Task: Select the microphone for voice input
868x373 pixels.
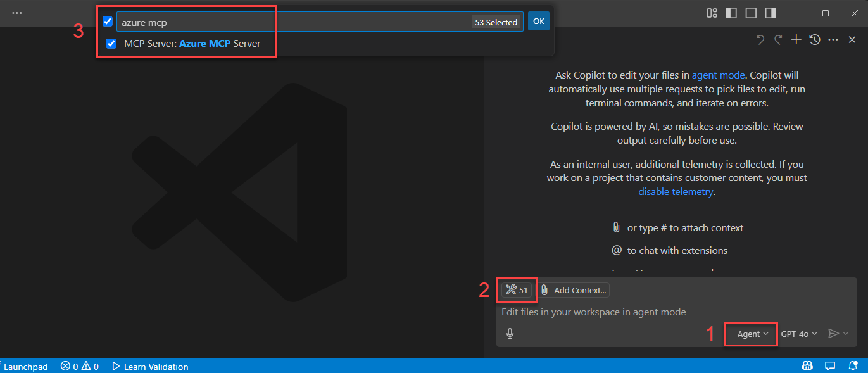Action: (510, 333)
